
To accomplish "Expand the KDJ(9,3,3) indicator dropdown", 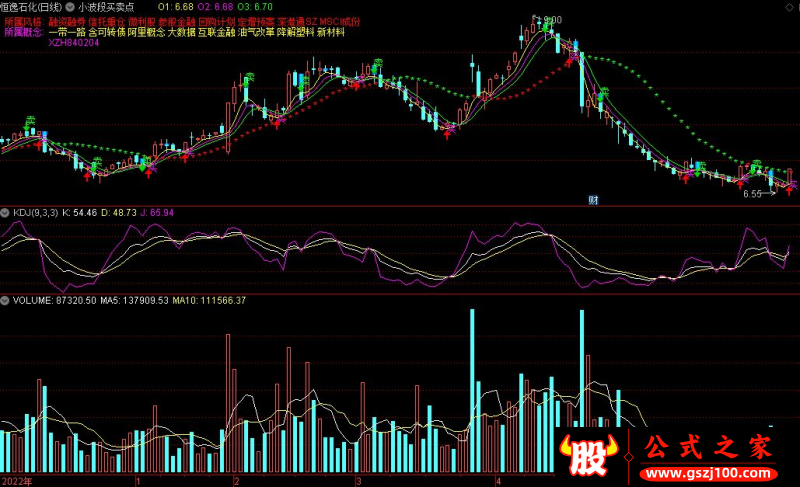I will [5, 213].
